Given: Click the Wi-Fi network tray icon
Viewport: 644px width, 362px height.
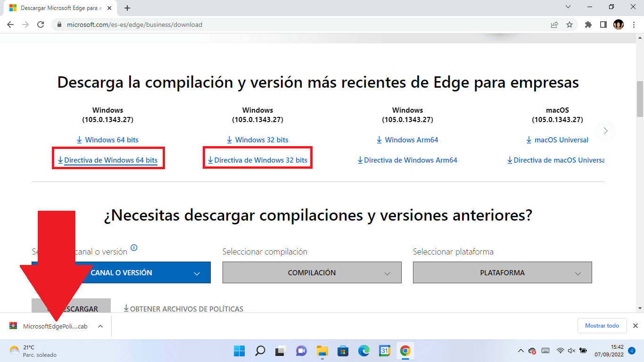Looking at the screenshot, I should (x=560, y=351).
